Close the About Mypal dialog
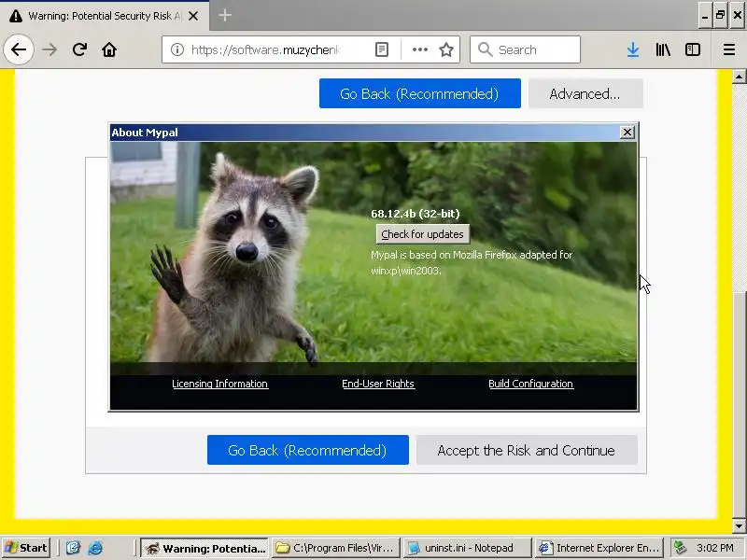This screenshot has height=560, width=747. [x=627, y=133]
